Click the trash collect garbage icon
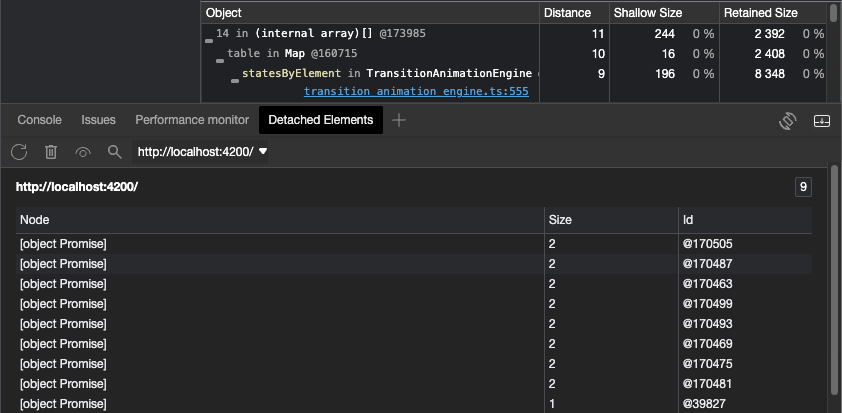 tap(50, 152)
